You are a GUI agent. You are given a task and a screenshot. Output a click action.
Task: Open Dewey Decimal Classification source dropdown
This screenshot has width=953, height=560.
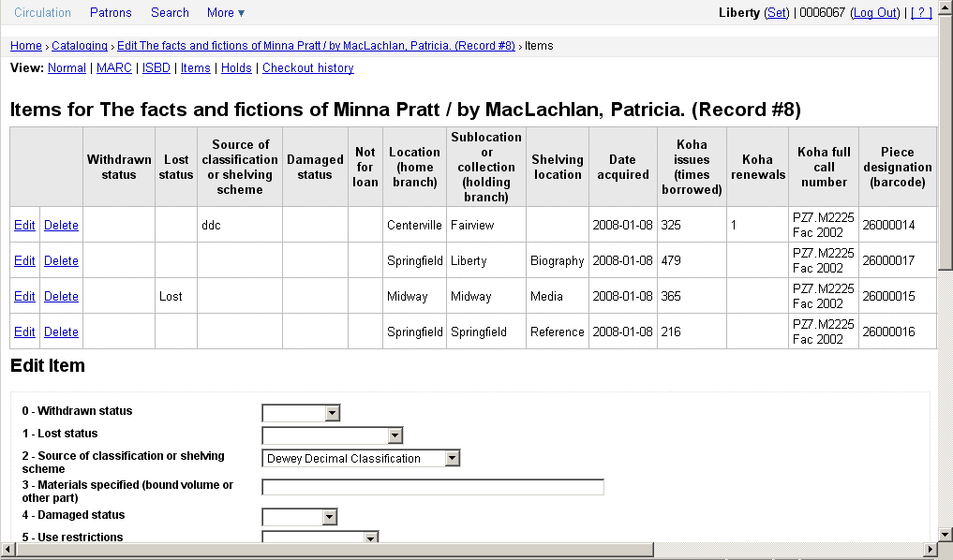click(x=361, y=458)
